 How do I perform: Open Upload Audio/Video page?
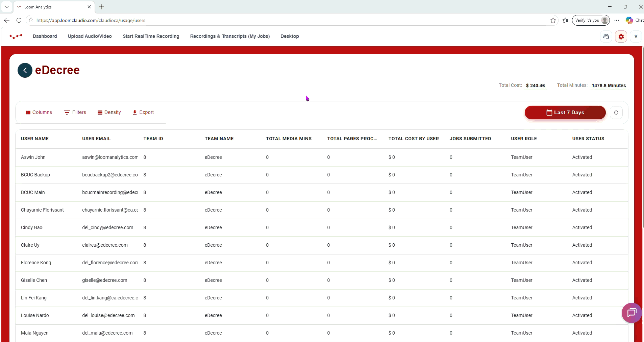[90, 36]
